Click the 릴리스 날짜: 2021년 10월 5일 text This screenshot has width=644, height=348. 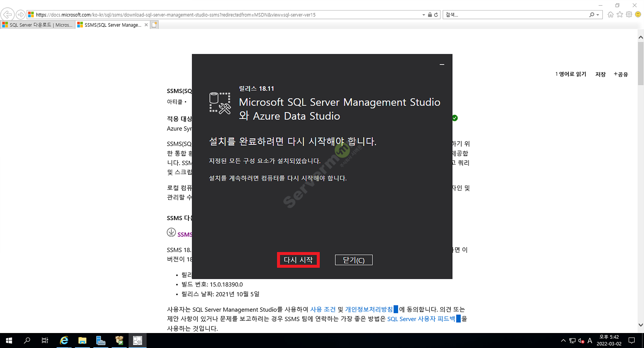pyautogui.click(x=220, y=294)
